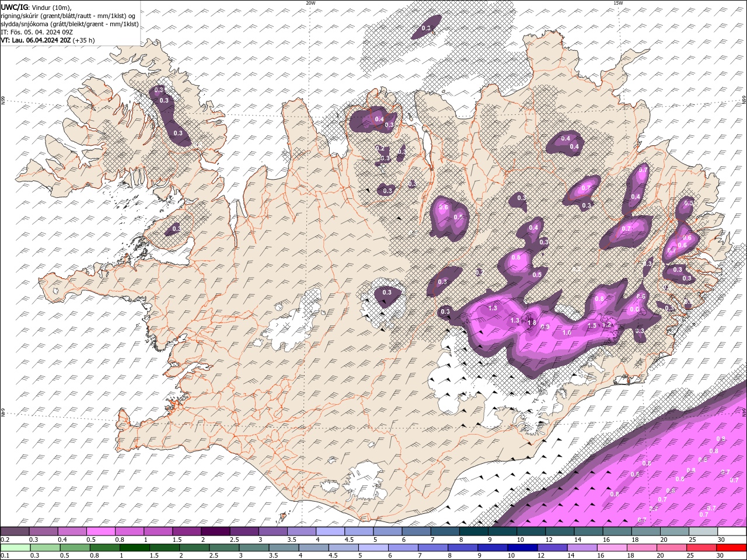
Task: Click the 1.5 snowfall value on map
Action: point(592,326)
